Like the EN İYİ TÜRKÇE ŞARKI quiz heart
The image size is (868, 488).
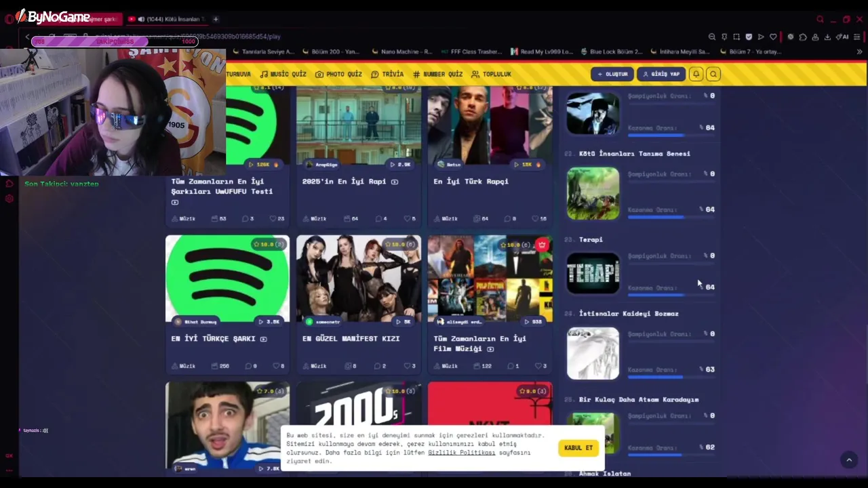277,366
